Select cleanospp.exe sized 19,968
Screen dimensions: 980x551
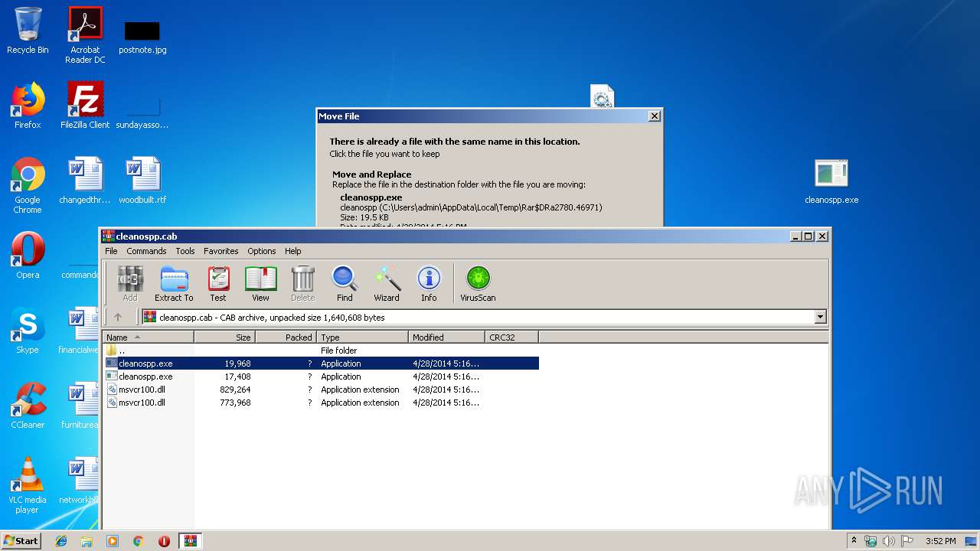(321, 364)
